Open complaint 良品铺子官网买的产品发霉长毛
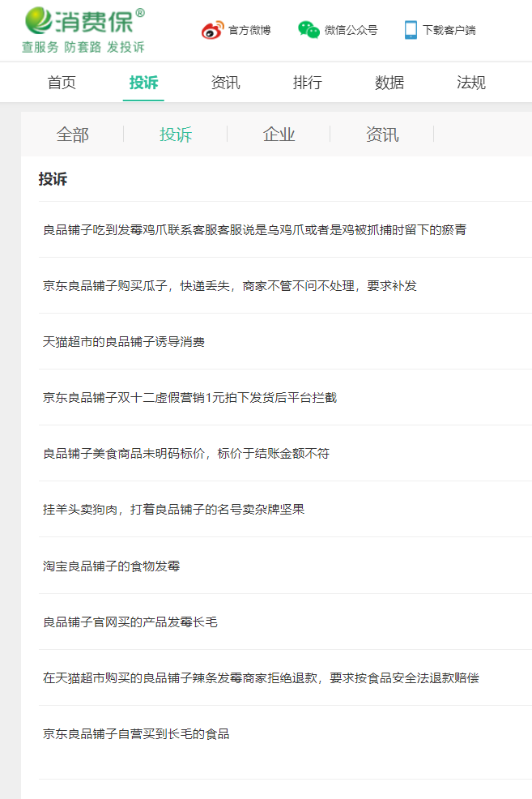The height and width of the screenshot is (799, 532). coord(130,622)
